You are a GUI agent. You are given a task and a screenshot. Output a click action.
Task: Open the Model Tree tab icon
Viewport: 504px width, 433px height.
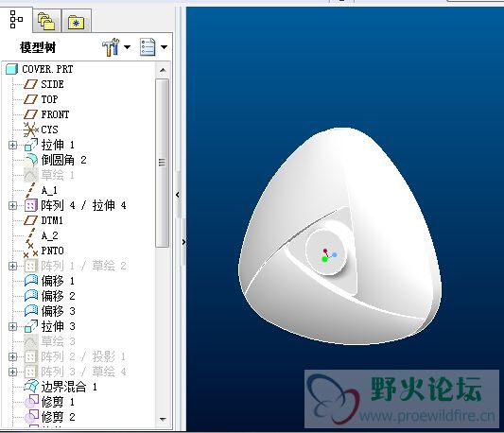(16, 20)
